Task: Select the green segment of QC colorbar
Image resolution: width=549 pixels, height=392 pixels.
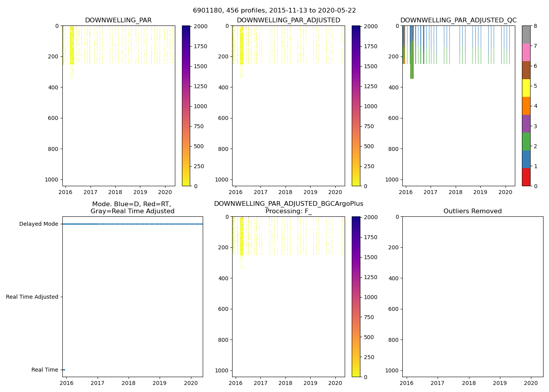Action: pos(526,142)
